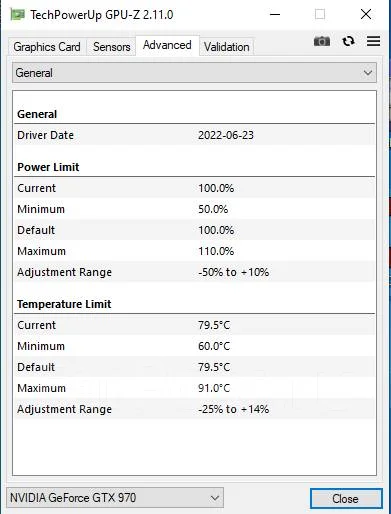Select Temperature Limit Minimum value 60.0°C
Screen dimensions: 391x514
pos(214,346)
